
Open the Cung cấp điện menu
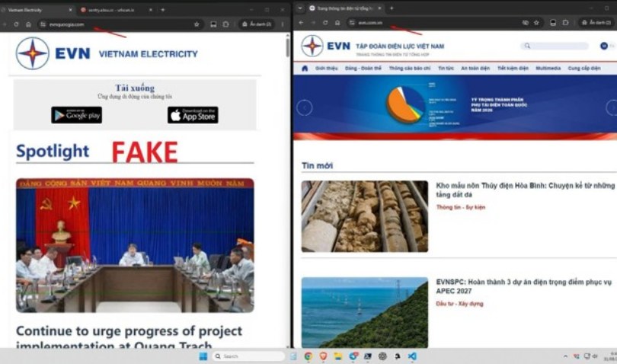[584, 69]
